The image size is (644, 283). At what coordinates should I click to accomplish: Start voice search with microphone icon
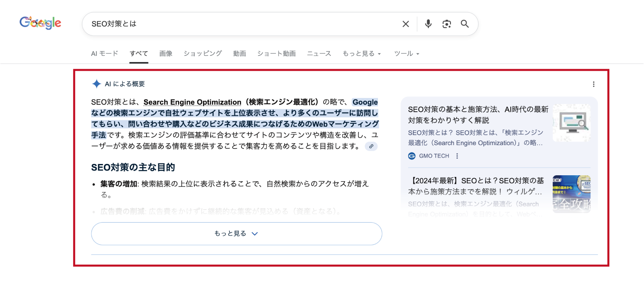tap(428, 24)
